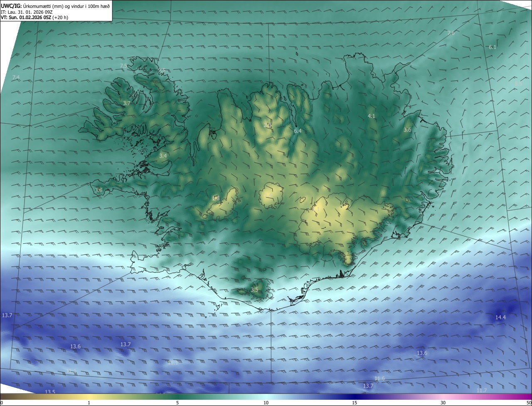Click the 3.5 label near the south coast
This screenshot has height=406, width=532.
coord(254,290)
